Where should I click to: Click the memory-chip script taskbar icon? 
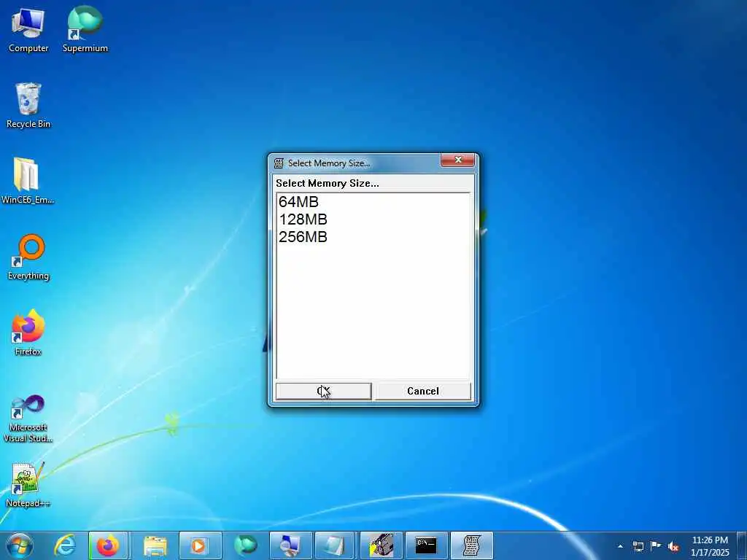coord(471,545)
